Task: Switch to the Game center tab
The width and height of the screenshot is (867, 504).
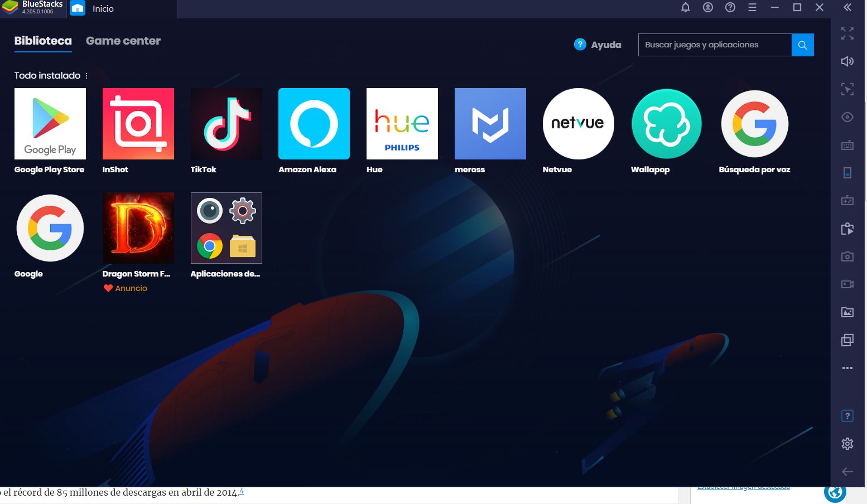Action: [123, 41]
